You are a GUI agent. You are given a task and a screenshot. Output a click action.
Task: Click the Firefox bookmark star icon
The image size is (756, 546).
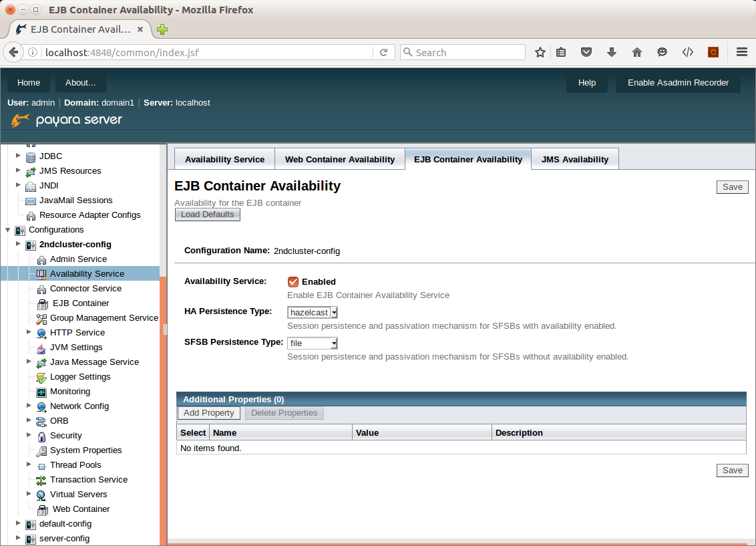tap(540, 52)
